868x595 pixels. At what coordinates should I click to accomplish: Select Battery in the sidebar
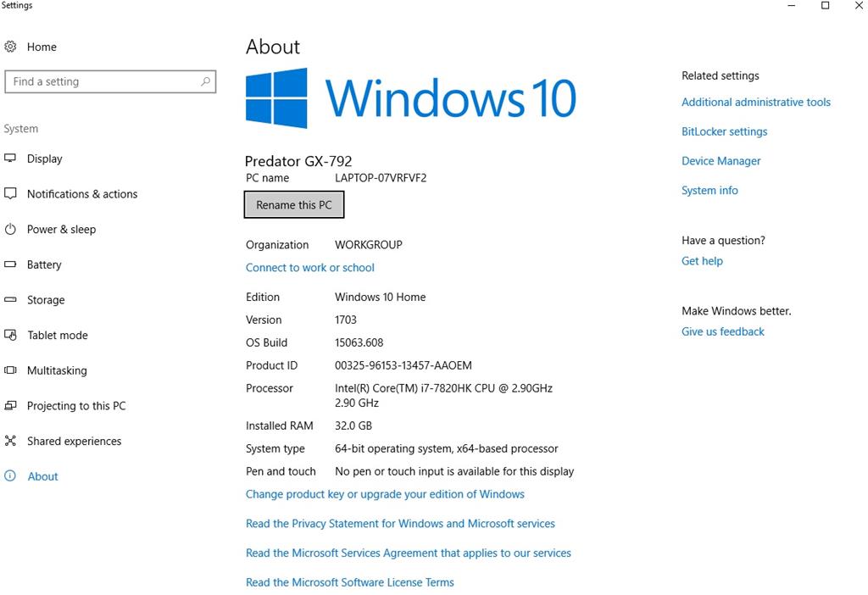(44, 264)
